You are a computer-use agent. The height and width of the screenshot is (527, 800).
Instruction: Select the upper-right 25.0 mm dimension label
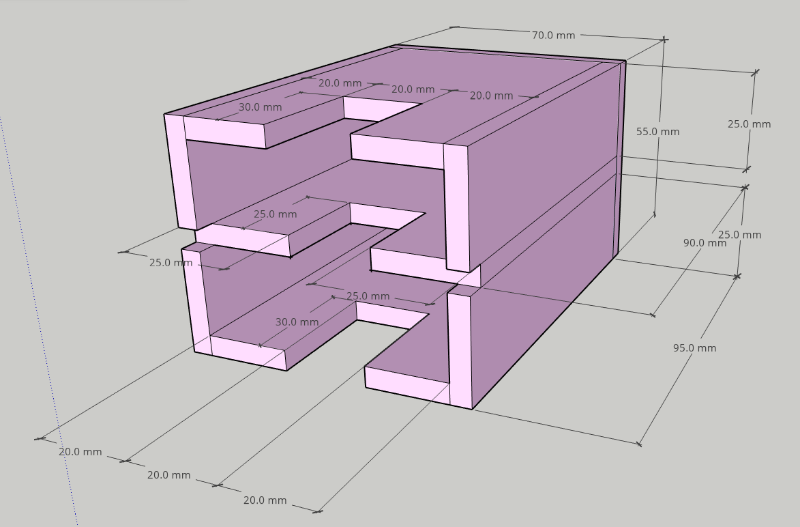click(749, 124)
